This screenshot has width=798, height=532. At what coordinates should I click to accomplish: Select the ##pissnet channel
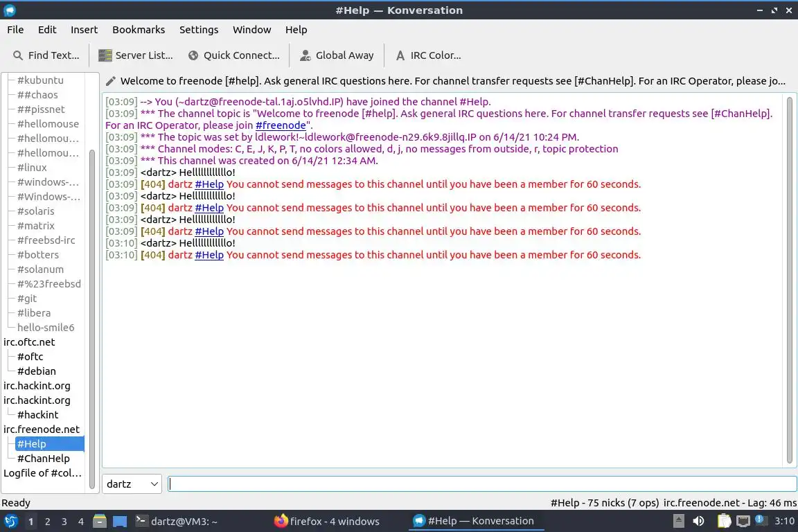click(x=42, y=109)
